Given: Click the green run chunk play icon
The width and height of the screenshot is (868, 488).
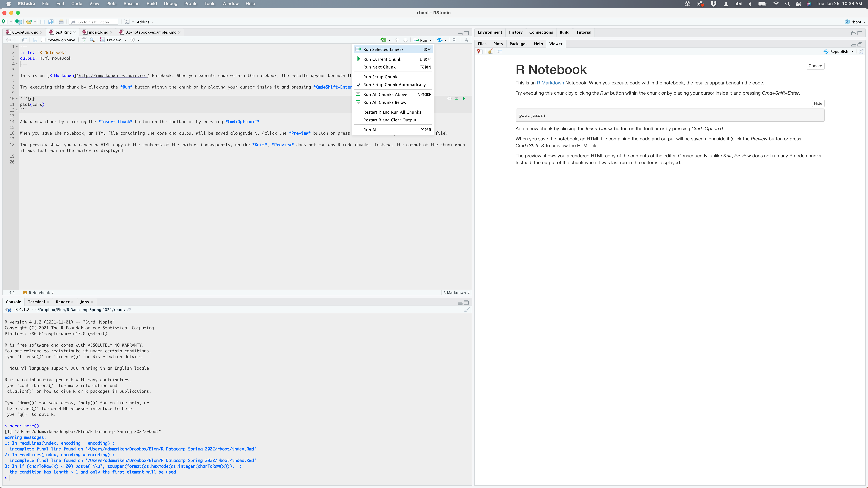Looking at the screenshot, I should pos(464,99).
